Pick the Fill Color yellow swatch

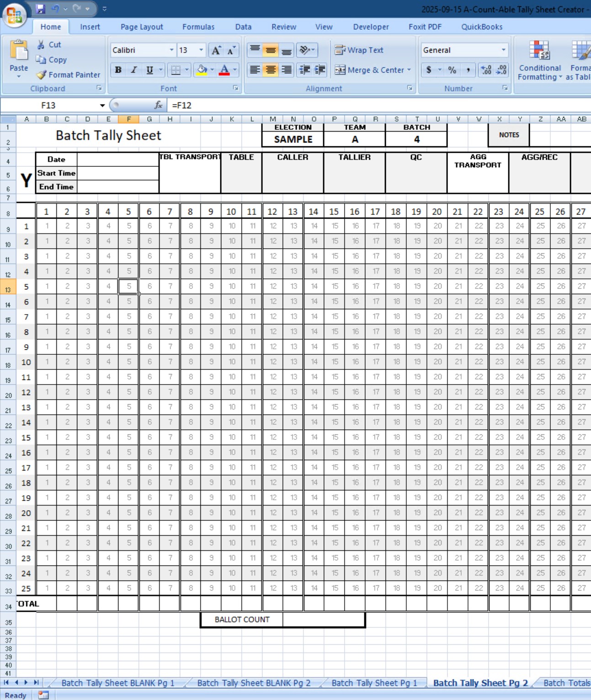[202, 70]
